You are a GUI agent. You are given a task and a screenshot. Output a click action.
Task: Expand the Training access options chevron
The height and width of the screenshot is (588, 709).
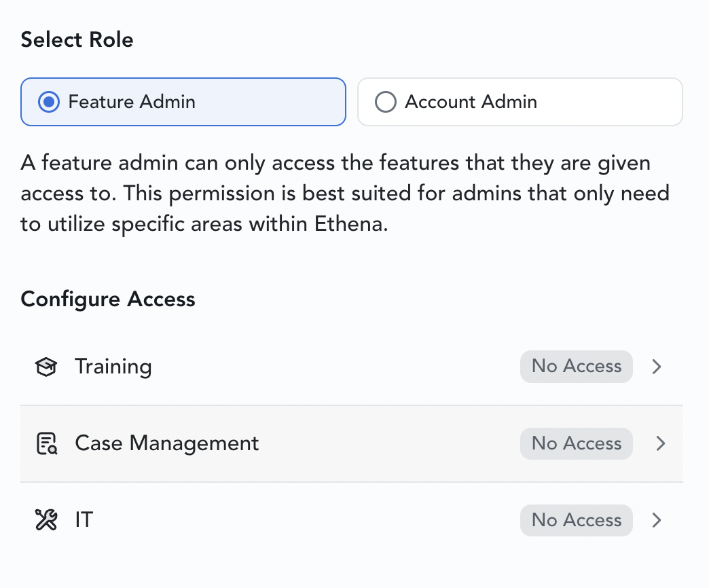656,367
